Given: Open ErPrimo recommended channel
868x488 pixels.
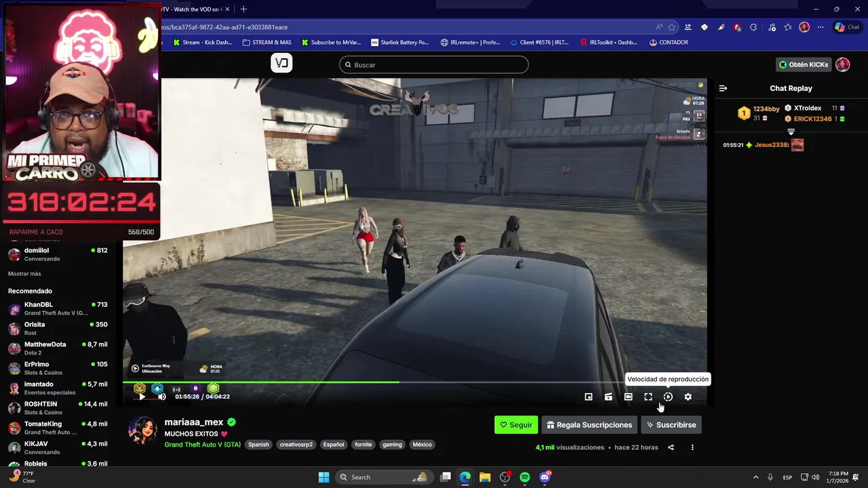Looking at the screenshot, I should click(x=58, y=368).
